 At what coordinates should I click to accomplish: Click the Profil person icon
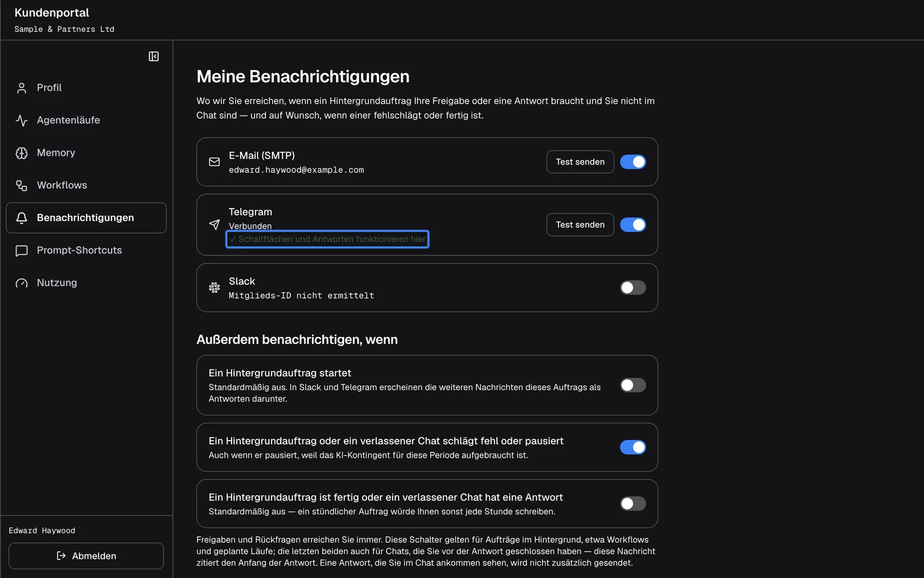coord(22,88)
